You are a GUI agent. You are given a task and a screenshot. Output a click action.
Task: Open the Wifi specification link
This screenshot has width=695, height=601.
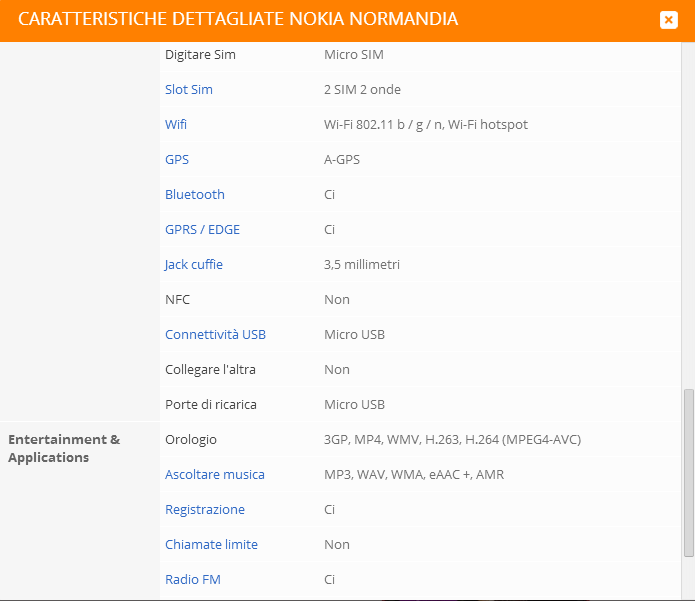[x=176, y=125]
